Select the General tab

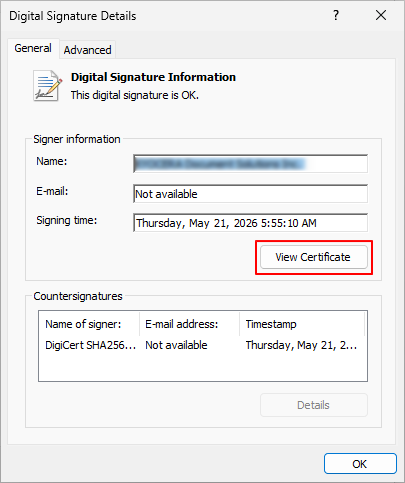[x=33, y=48]
